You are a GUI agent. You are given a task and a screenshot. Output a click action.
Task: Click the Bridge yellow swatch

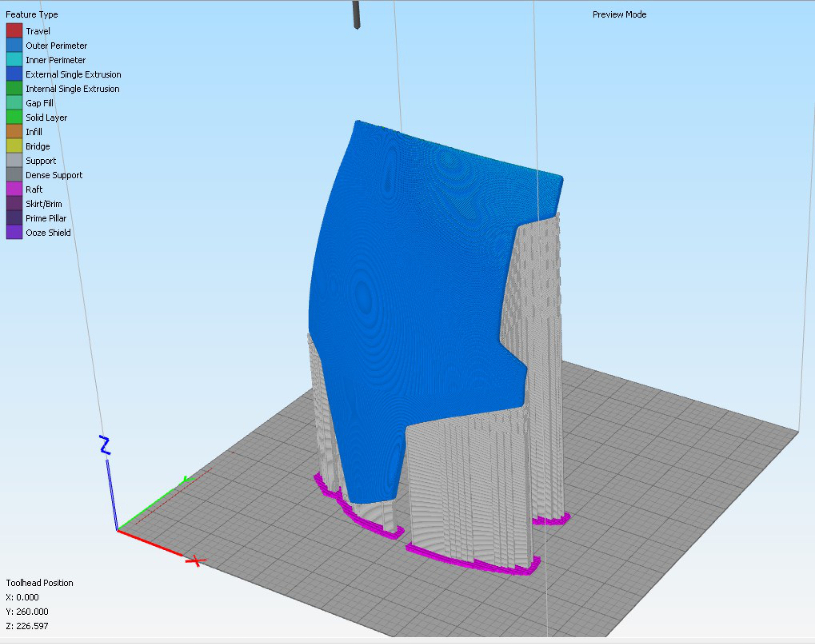tap(14, 146)
